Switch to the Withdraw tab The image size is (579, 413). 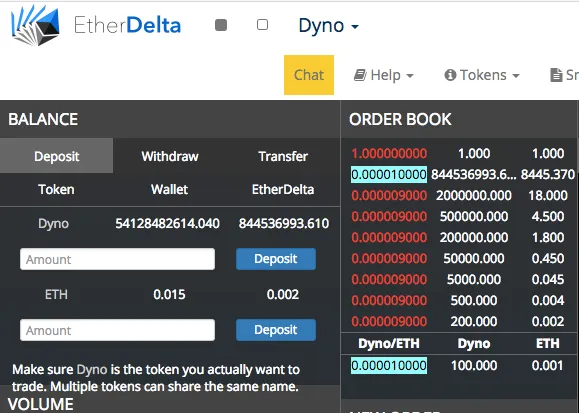(170, 156)
